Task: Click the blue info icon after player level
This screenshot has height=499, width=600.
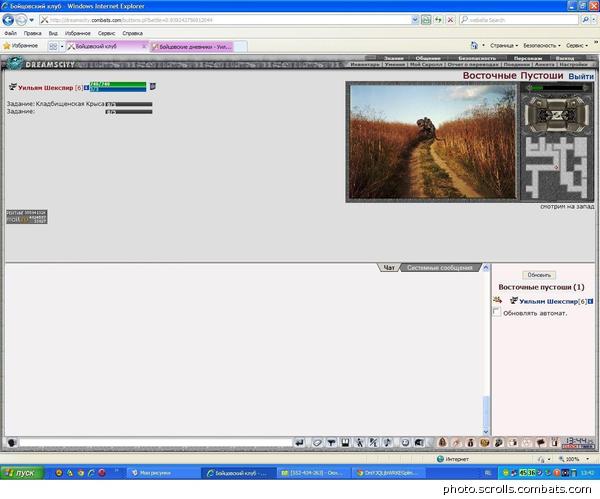Action: [591, 302]
